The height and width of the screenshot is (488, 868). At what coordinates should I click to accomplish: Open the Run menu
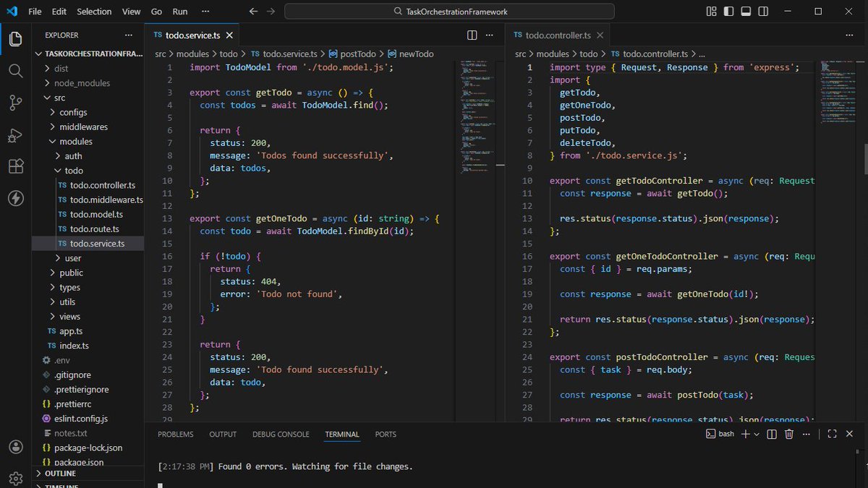coord(180,12)
